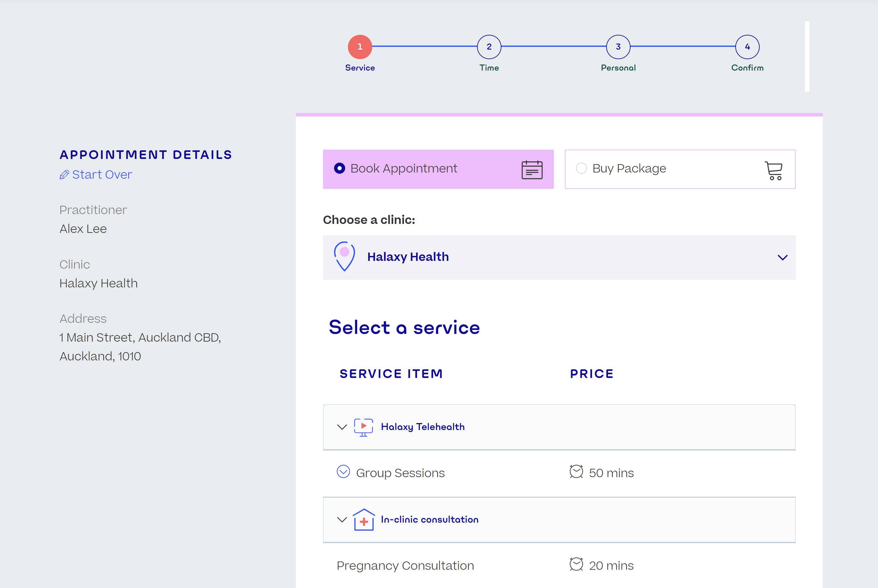Click the address text 1 Main Street, Auckland CBD

(140, 338)
